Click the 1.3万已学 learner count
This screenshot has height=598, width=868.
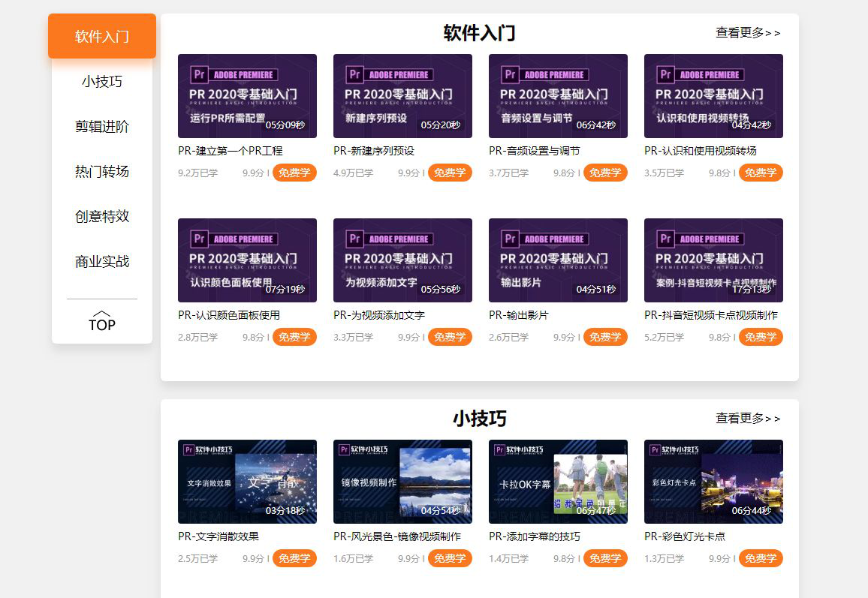point(665,559)
